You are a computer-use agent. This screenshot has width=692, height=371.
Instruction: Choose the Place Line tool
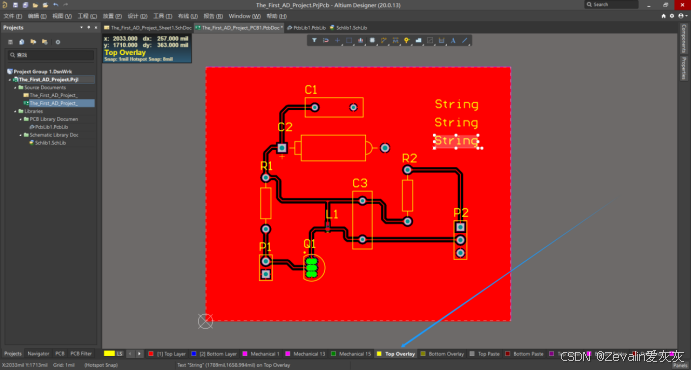465,41
